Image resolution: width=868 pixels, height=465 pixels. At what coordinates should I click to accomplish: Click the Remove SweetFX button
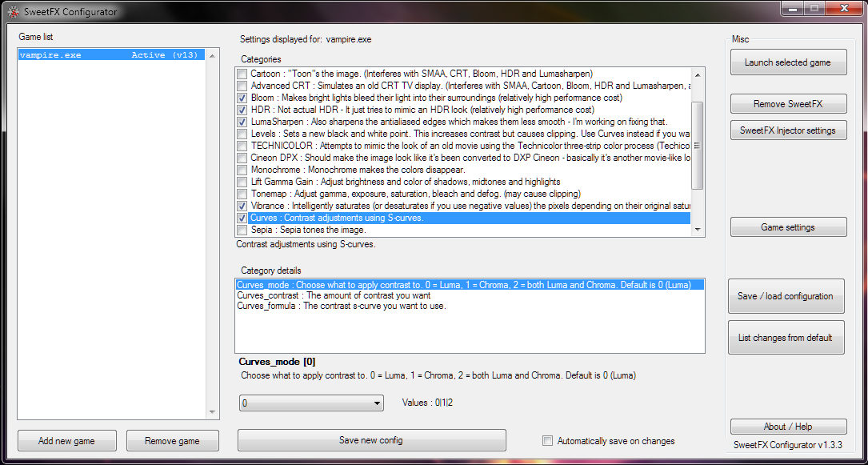pos(788,104)
